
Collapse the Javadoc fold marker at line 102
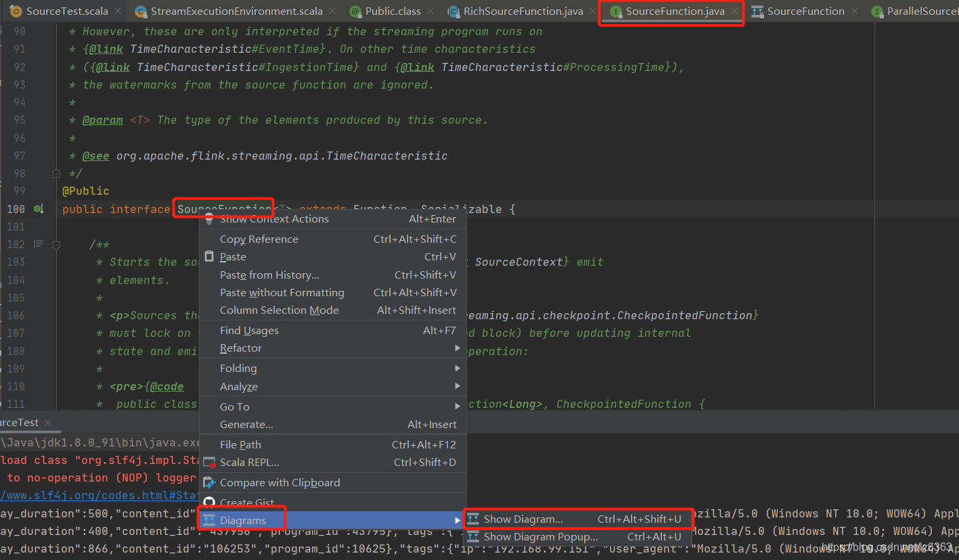[x=56, y=244]
